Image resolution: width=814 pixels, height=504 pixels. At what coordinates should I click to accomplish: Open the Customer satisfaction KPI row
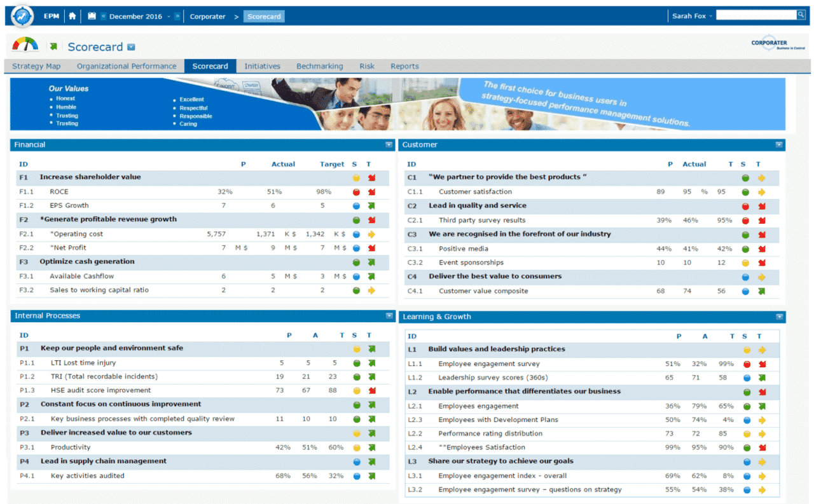pos(475,192)
